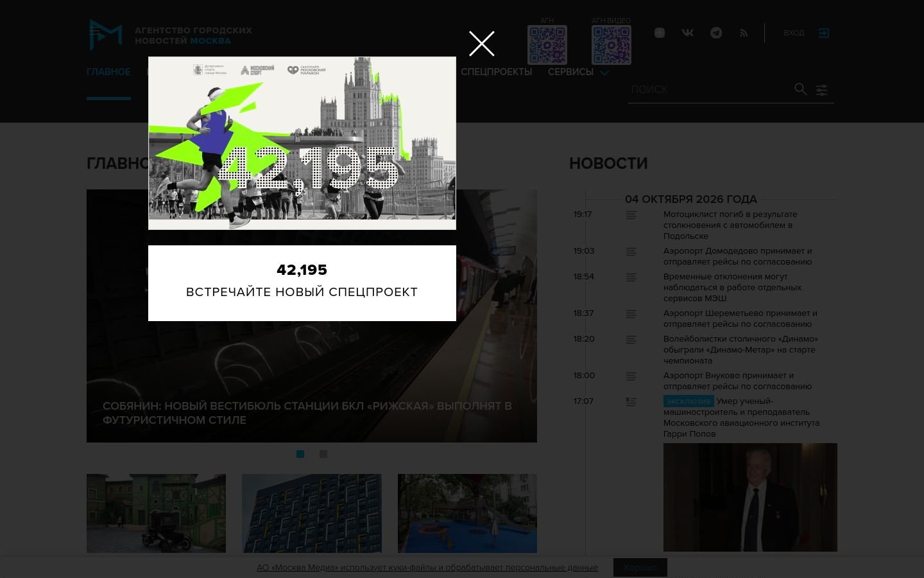The width and height of the screenshot is (924, 578).
Task: Open the Динамо volleyball victory news
Action: pyautogui.click(x=740, y=349)
